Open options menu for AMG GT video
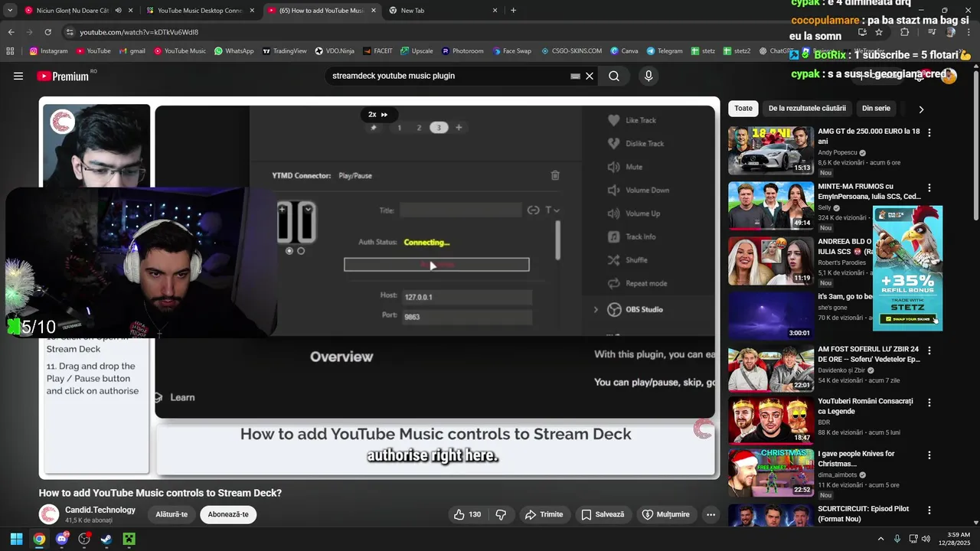Screen dimensions: 980x551 929,132
